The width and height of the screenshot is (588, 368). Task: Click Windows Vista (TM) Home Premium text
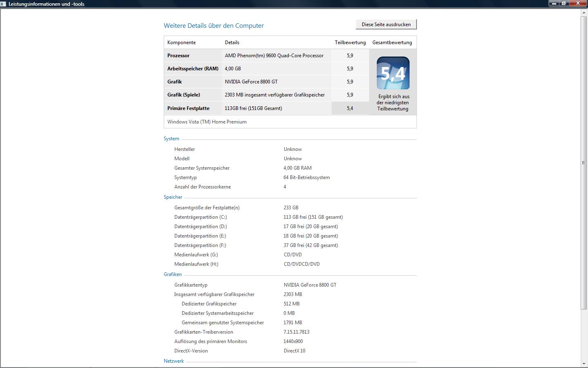(x=207, y=122)
